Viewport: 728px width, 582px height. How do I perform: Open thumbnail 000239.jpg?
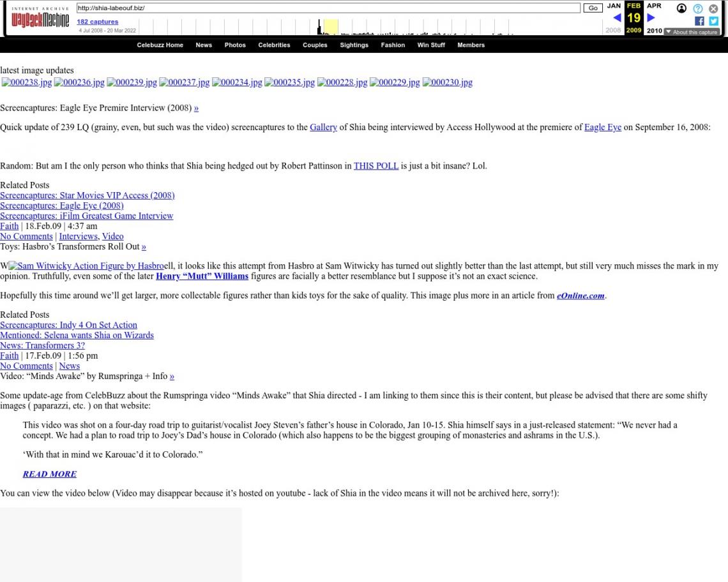pos(132,82)
